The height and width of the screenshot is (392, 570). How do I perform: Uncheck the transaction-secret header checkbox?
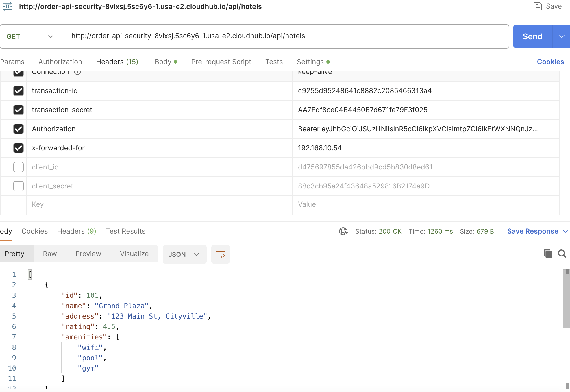pos(18,110)
